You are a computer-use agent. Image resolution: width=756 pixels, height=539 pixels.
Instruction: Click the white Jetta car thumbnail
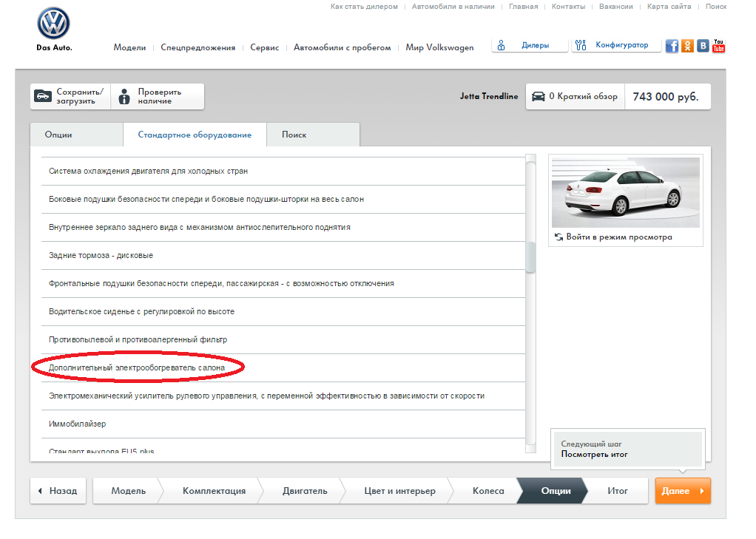626,192
